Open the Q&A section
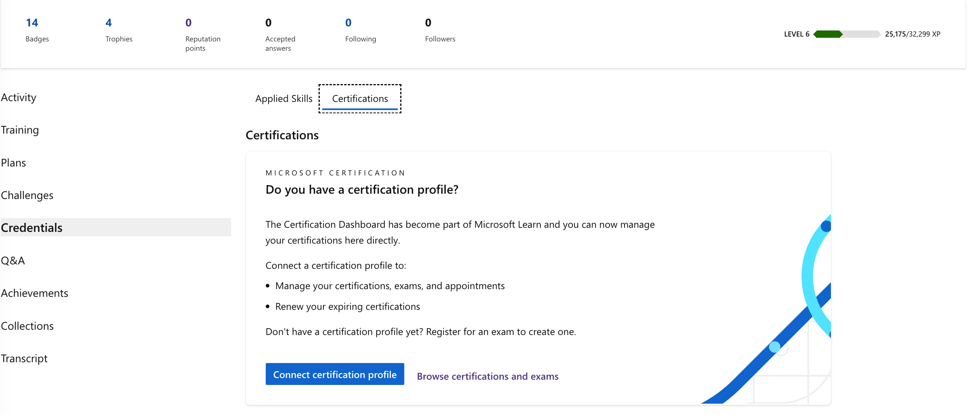The height and width of the screenshot is (415, 980). (x=13, y=261)
